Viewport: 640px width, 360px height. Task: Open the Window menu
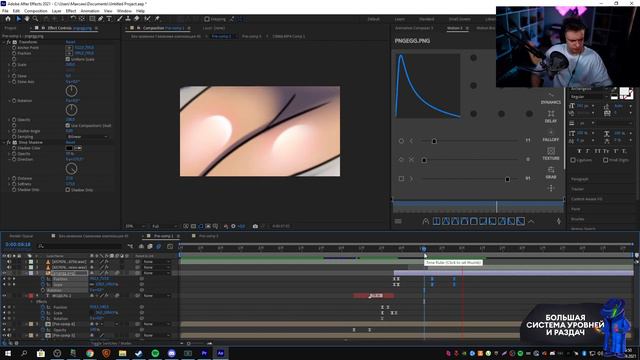coord(124,11)
